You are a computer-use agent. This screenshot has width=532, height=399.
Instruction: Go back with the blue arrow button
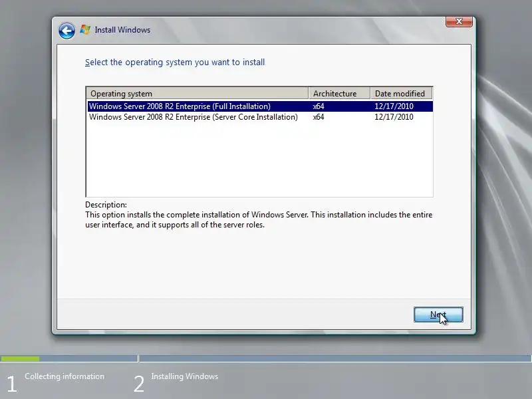point(66,31)
